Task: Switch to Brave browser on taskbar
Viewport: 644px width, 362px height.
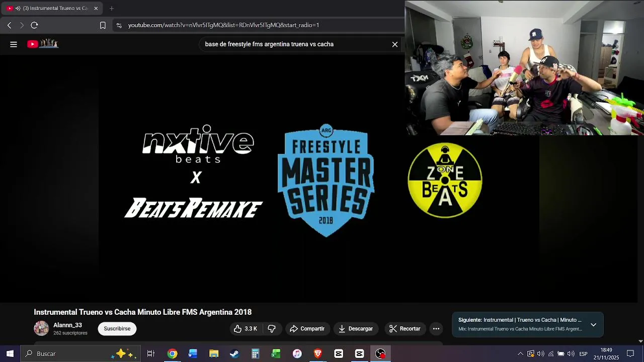Action: pos(317,354)
